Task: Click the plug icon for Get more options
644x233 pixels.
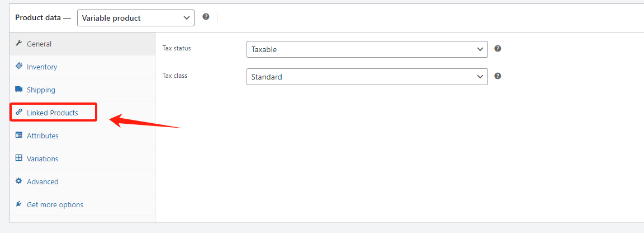Action: 19,204
